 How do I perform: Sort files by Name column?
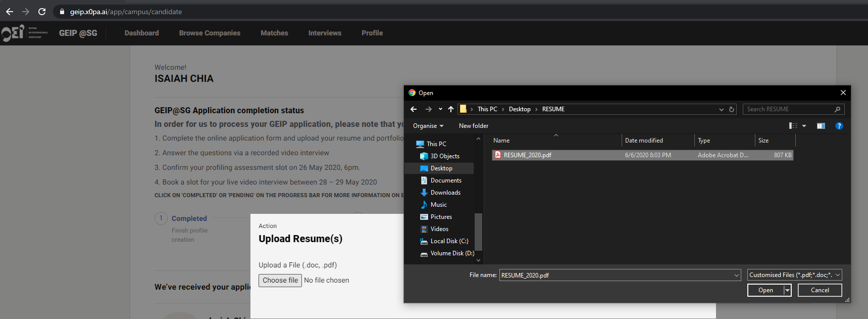click(555, 141)
